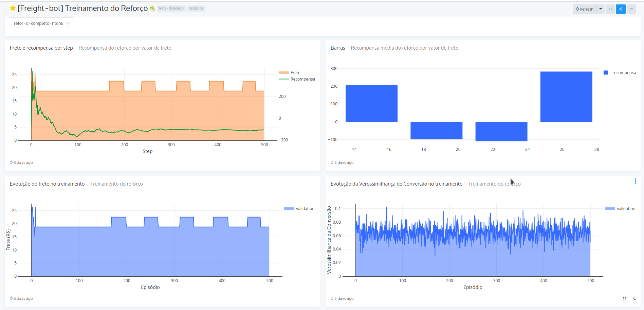
Task: Click the 'Frete e recompensa por step' widget title
Action: tap(41, 48)
